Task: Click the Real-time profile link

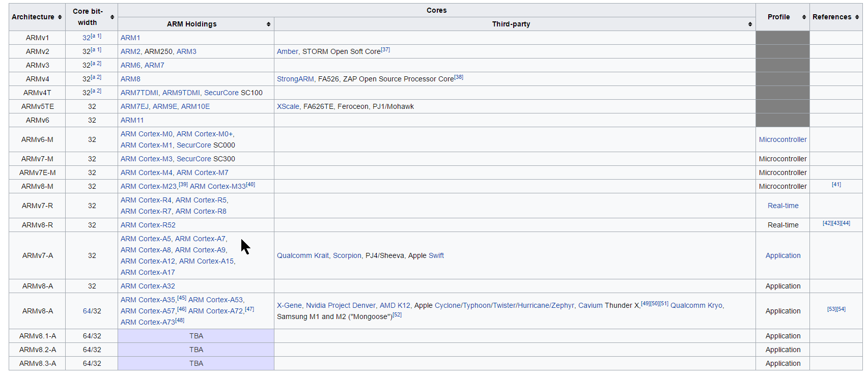Action: [x=782, y=206]
